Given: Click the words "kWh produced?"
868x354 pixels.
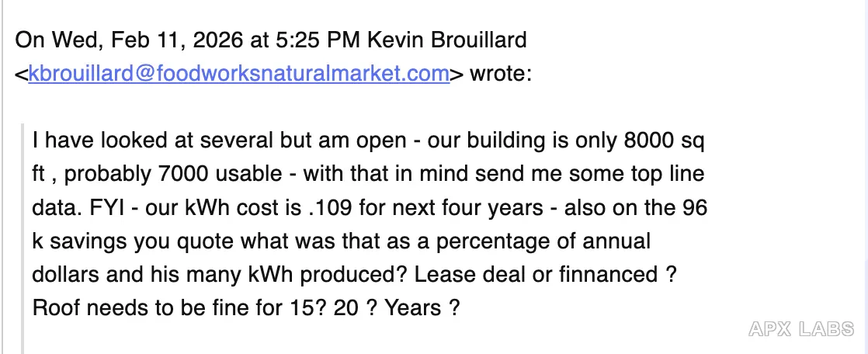Looking at the screenshot, I should pos(325,274).
